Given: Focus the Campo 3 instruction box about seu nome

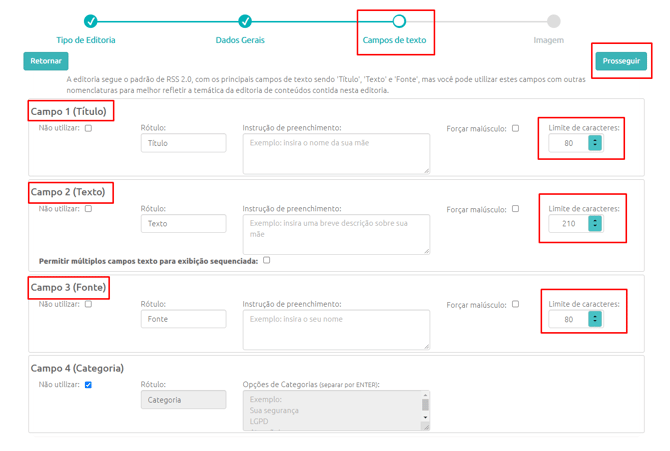Looking at the screenshot, I should point(336,330).
